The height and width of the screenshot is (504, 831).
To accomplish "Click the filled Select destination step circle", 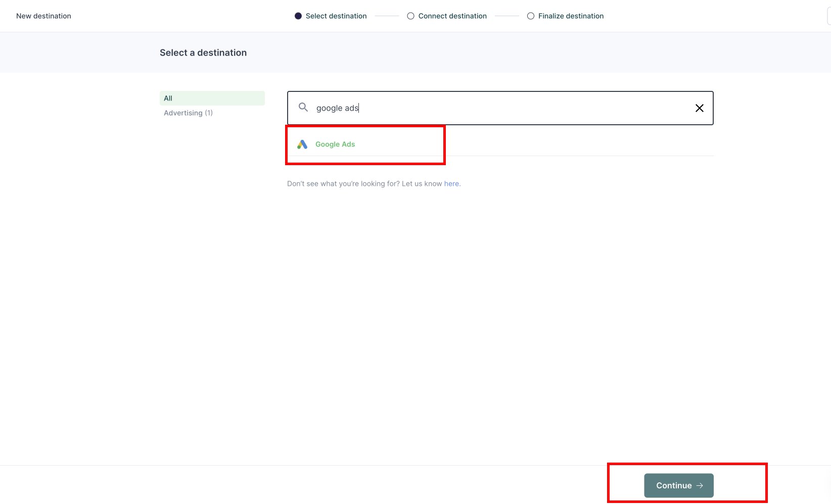I will tap(298, 16).
